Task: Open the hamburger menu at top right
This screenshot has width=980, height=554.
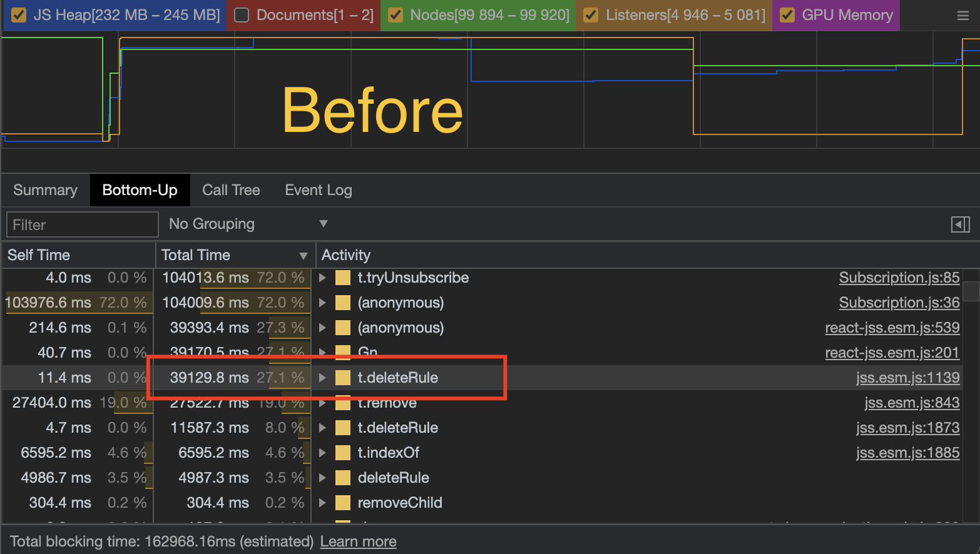Action: (962, 15)
